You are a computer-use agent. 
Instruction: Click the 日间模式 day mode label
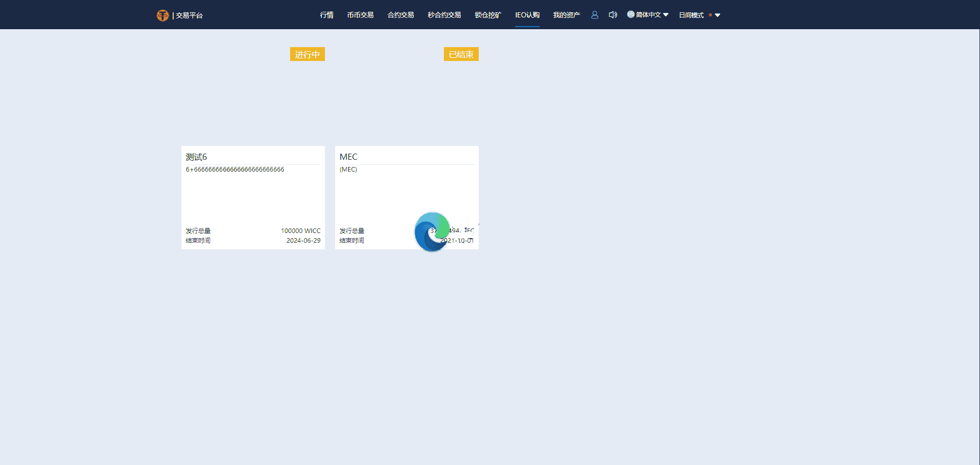coord(691,15)
